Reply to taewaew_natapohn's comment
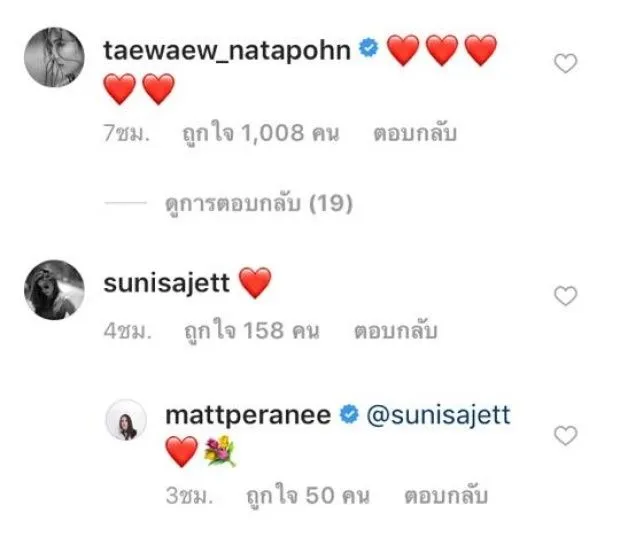Screen dimensions: 620x537 [x=416, y=133]
